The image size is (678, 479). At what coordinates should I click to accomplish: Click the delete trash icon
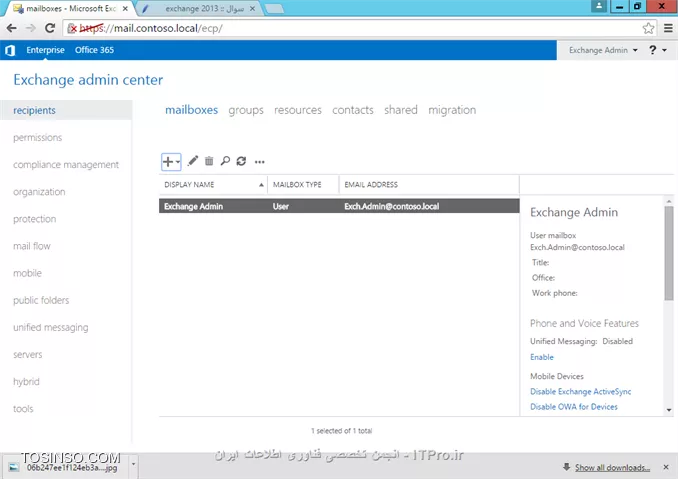(209, 161)
